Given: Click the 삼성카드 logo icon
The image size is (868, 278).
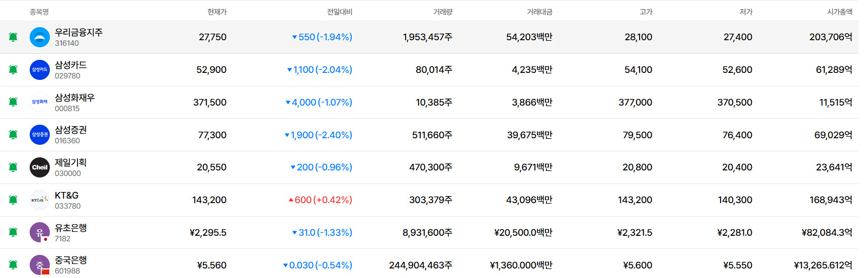Looking at the screenshot, I should point(40,70).
